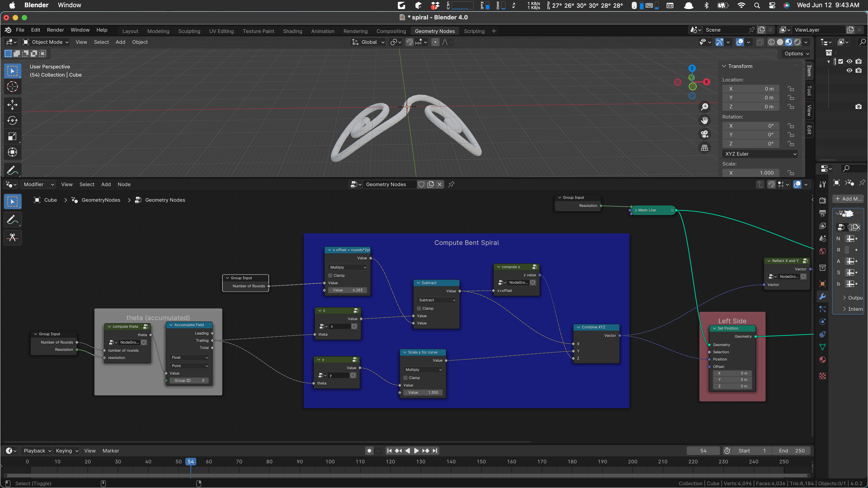Open Global transform orientation dropdown

[x=368, y=42]
